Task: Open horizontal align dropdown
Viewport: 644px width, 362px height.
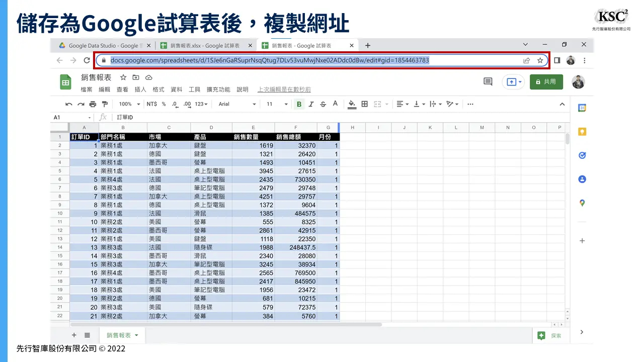Action: 403,104
